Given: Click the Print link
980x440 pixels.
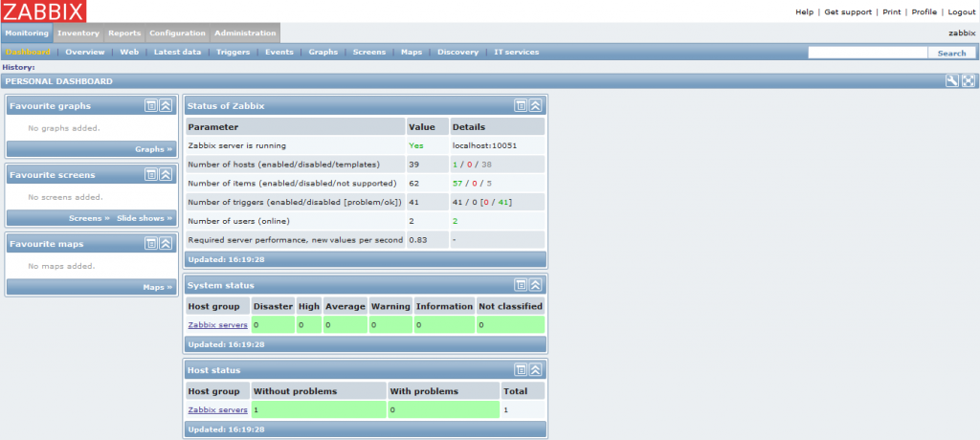Looking at the screenshot, I should pos(891,11).
